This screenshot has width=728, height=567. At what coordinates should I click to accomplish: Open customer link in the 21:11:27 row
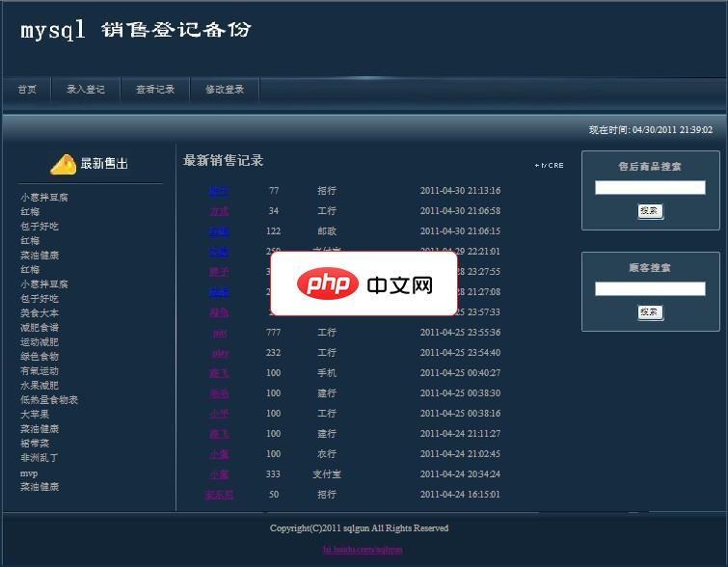pyautogui.click(x=219, y=434)
